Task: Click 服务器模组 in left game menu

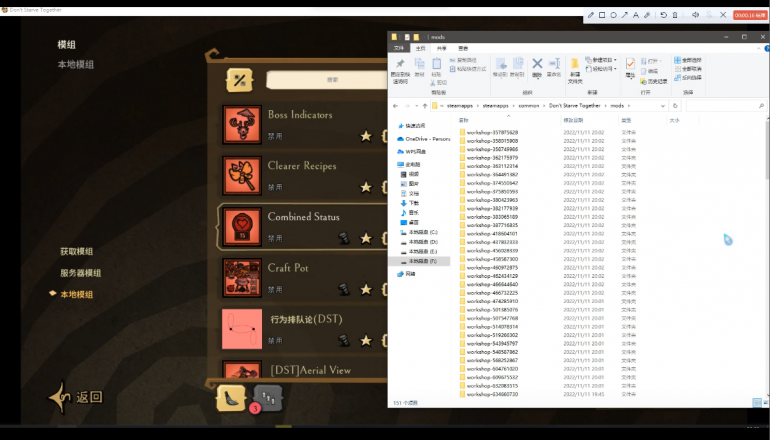Action: (x=81, y=273)
